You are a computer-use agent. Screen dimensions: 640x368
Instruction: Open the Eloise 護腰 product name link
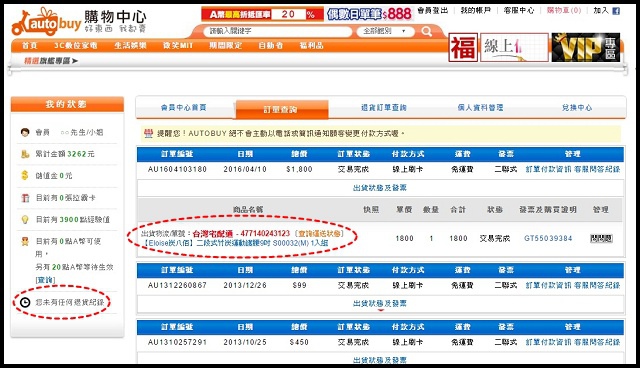point(236,243)
